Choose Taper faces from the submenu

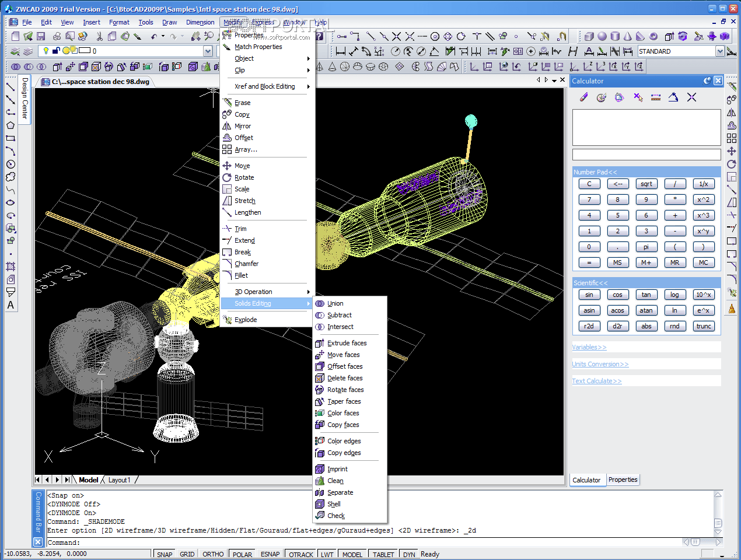click(344, 401)
